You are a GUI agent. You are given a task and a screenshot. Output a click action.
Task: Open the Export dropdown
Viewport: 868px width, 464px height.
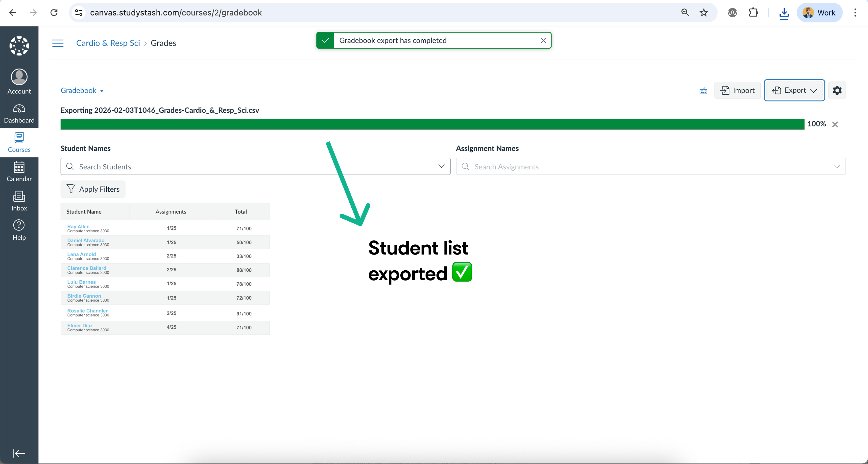click(x=794, y=90)
